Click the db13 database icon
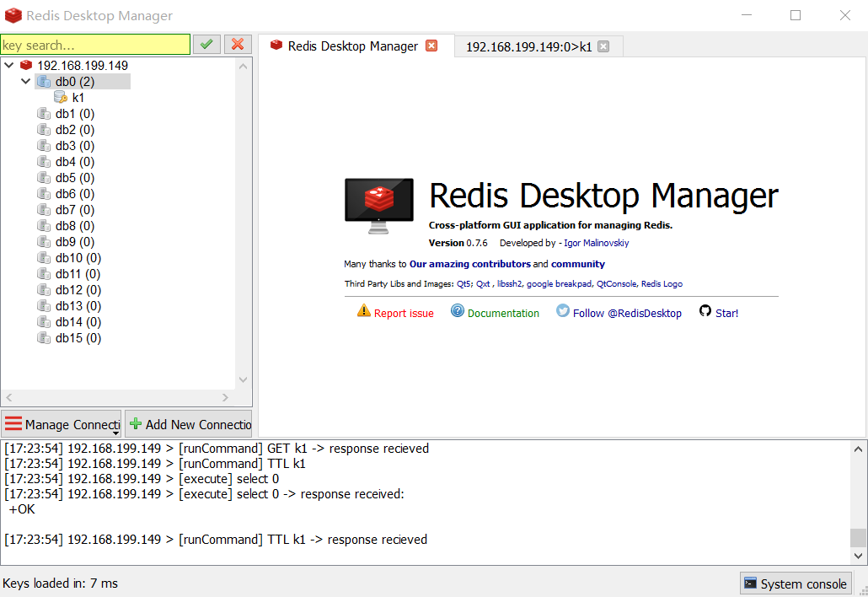 tap(44, 306)
